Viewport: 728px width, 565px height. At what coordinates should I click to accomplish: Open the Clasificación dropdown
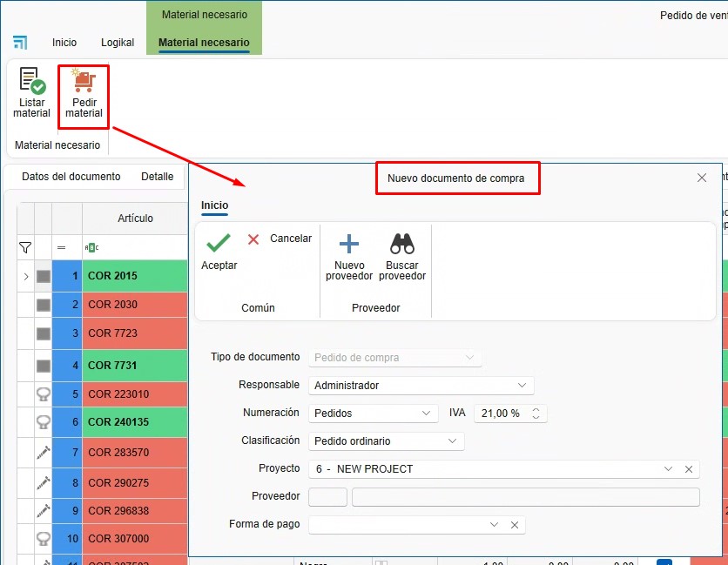click(x=387, y=441)
